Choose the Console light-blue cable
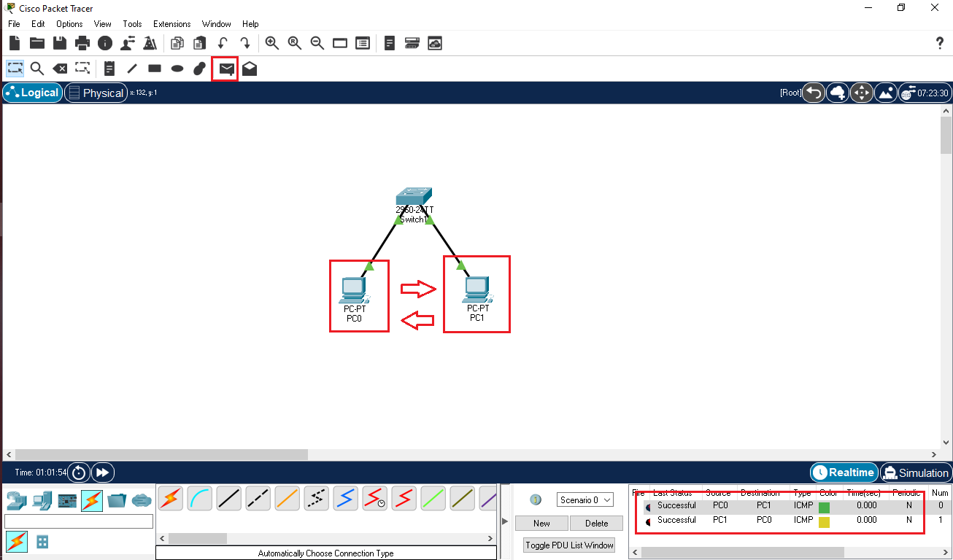Viewport: 953px width, 560px height. (200, 499)
